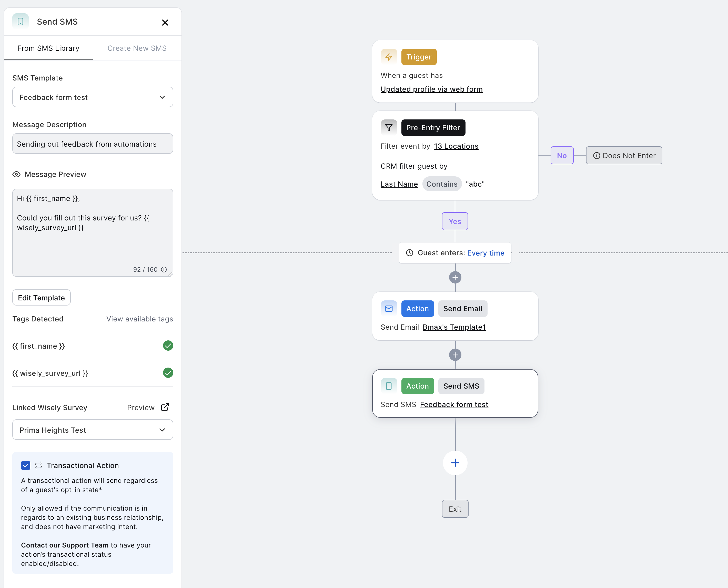
Task: Close the Send SMS side panel
Action: [165, 22]
